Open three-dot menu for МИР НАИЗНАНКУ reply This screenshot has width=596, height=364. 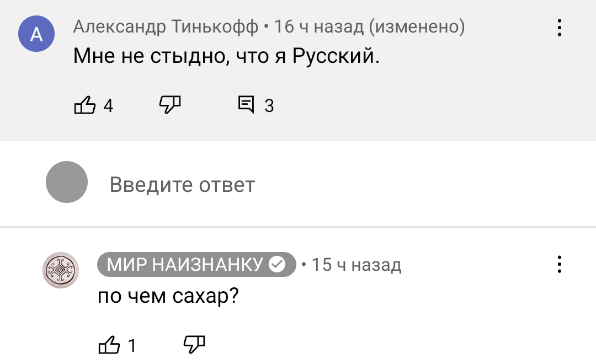click(560, 265)
